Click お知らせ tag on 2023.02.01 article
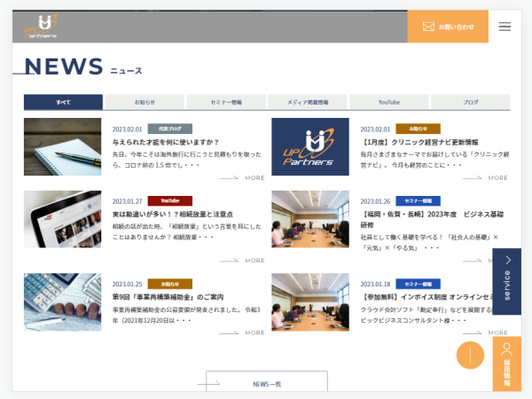Screen dimensions: 532x399 [x=418, y=129]
